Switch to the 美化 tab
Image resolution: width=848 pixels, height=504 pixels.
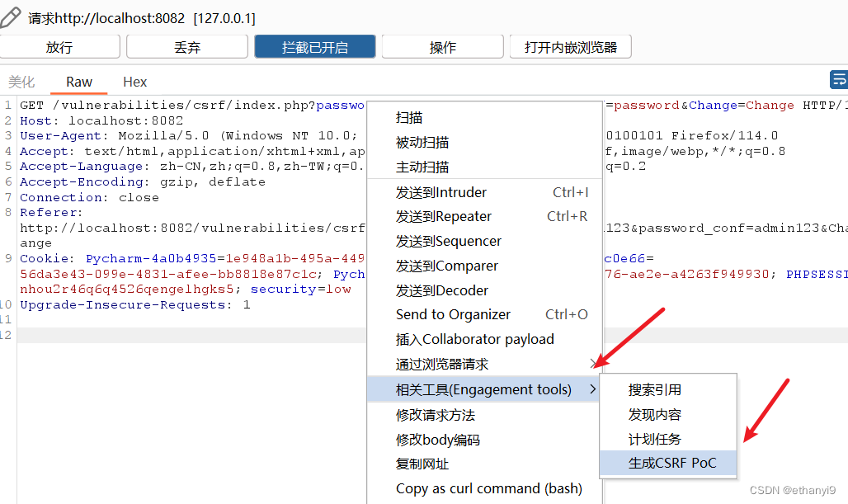tap(21, 82)
